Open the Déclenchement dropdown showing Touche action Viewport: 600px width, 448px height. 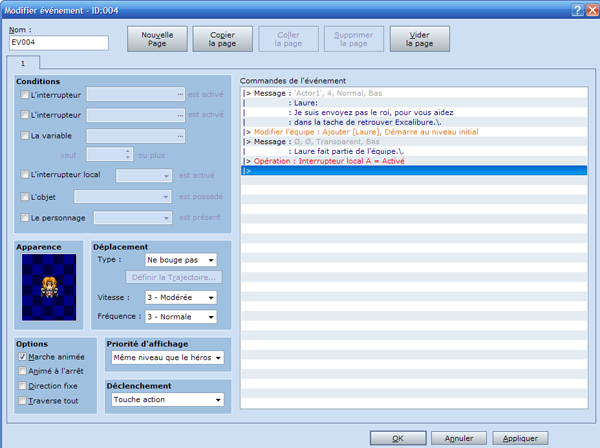pyautogui.click(x=168, y=400)
